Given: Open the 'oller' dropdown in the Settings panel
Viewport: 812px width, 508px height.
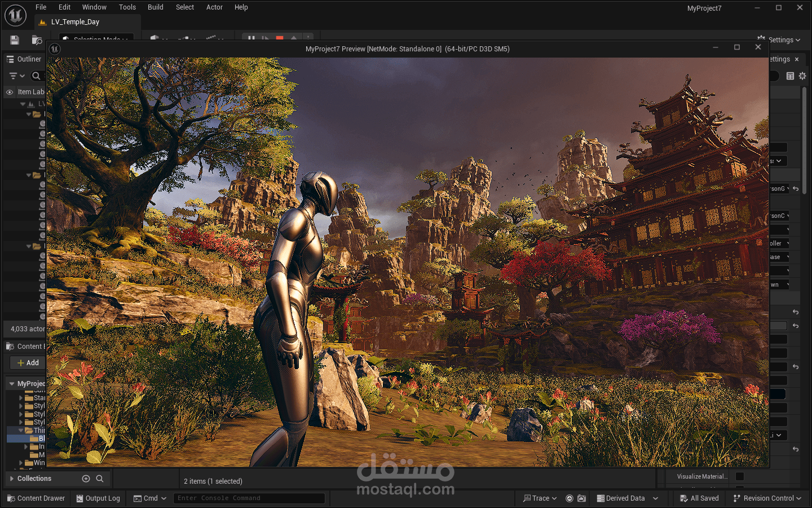Looking at the screenshot, I should [x=780, y=243].
